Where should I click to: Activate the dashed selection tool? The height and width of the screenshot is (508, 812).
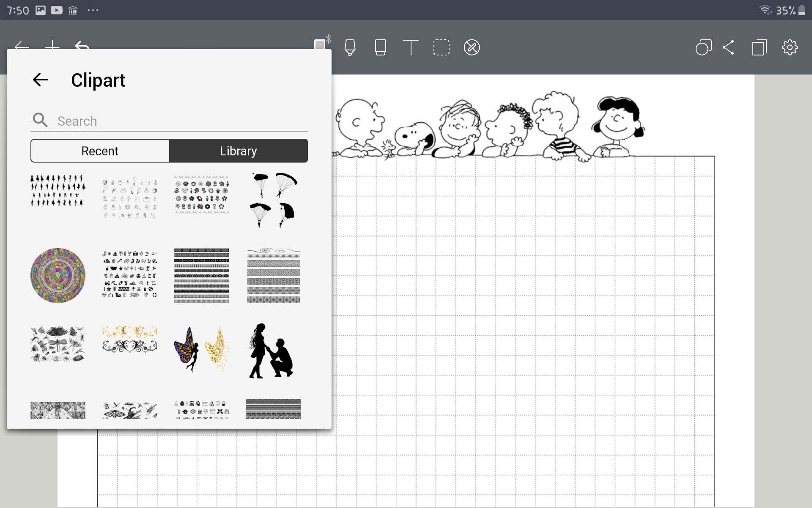pos(441,47)
